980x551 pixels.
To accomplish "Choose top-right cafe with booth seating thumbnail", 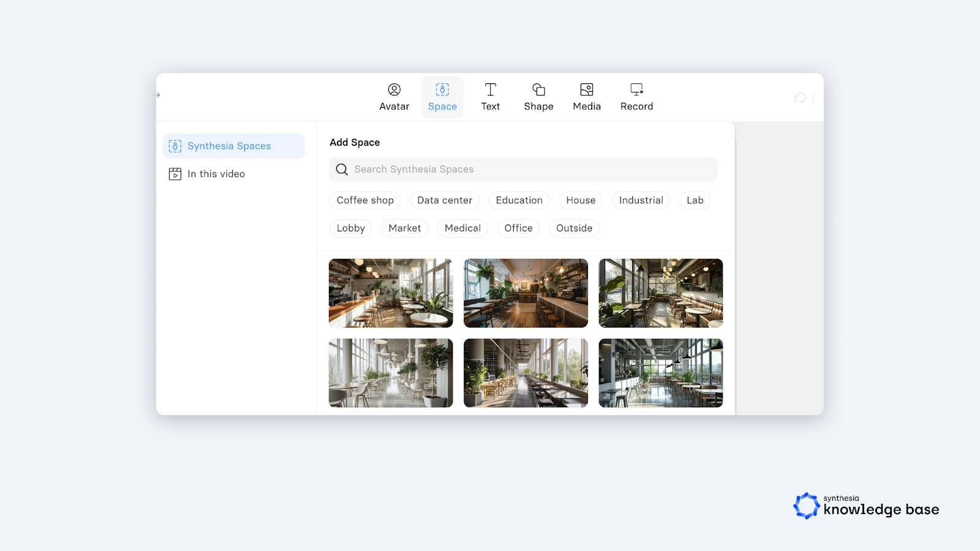I will tap(660, 293).
